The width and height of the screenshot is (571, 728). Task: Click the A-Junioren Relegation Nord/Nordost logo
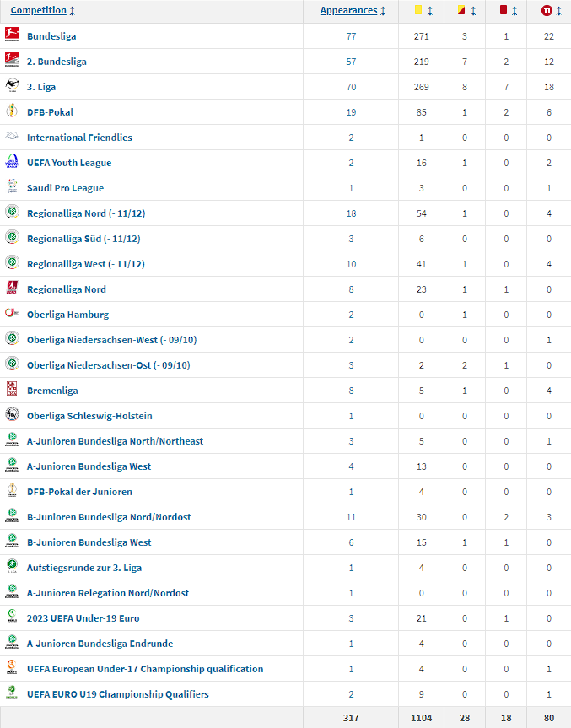[12, 591]
